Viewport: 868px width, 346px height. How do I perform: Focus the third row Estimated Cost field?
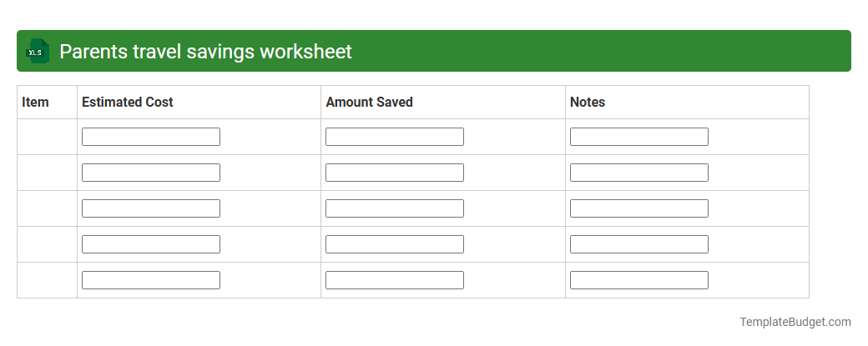coord(151,208)
